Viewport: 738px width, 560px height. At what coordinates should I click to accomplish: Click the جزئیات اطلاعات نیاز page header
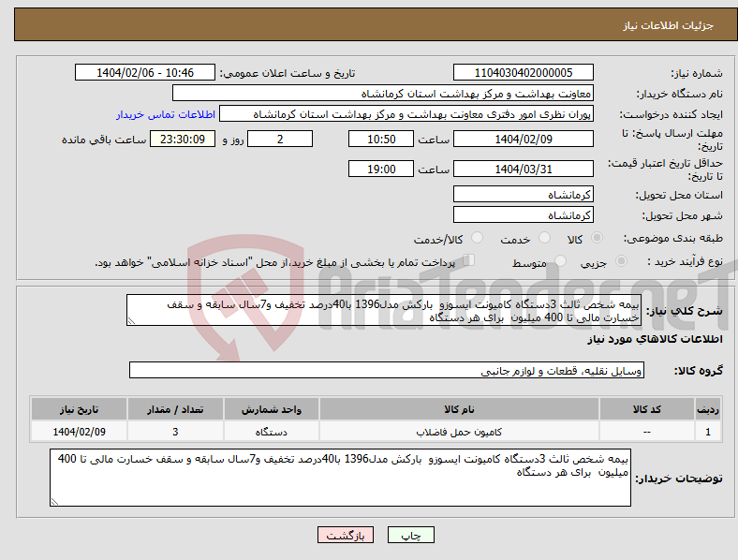[x=668, y=25]
